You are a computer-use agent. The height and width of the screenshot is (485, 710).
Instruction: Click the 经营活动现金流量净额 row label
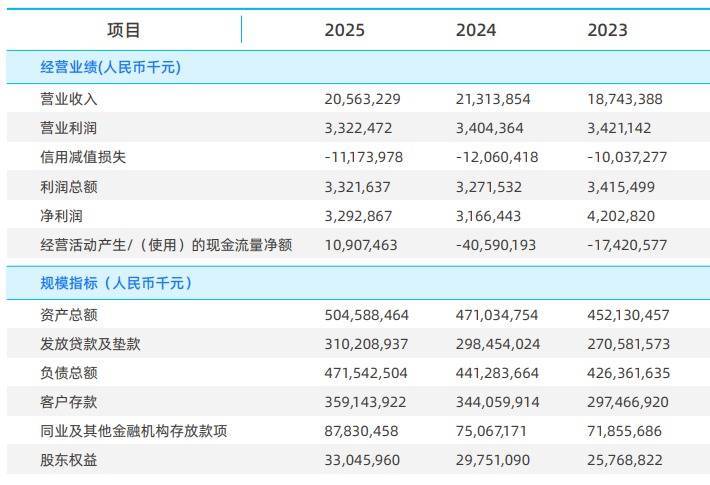tap(164, 244)
